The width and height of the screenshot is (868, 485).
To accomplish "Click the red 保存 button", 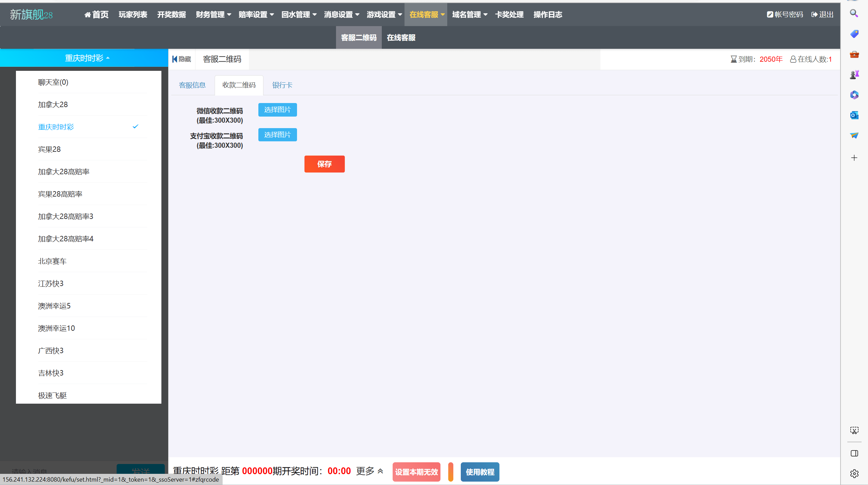I will coord(324,164).
